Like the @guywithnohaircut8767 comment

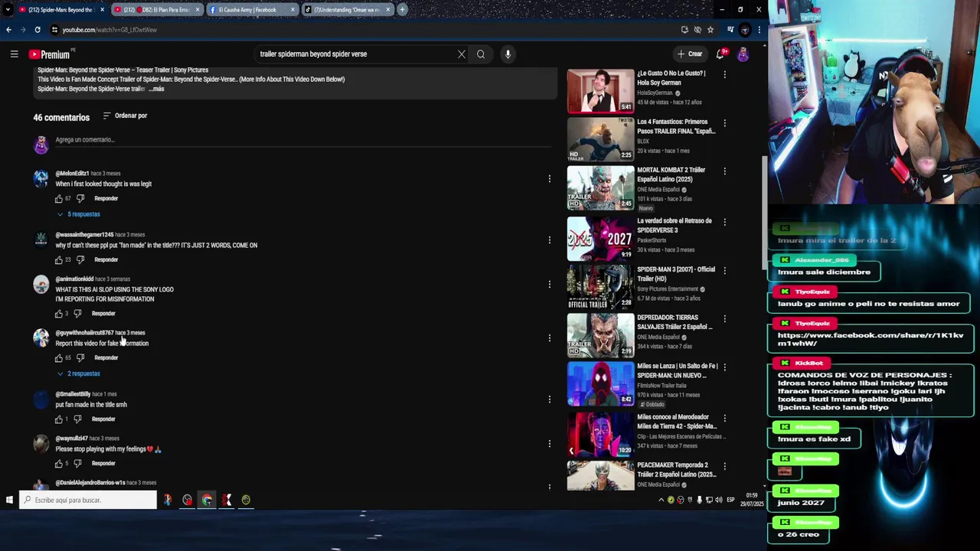point(59,357)
